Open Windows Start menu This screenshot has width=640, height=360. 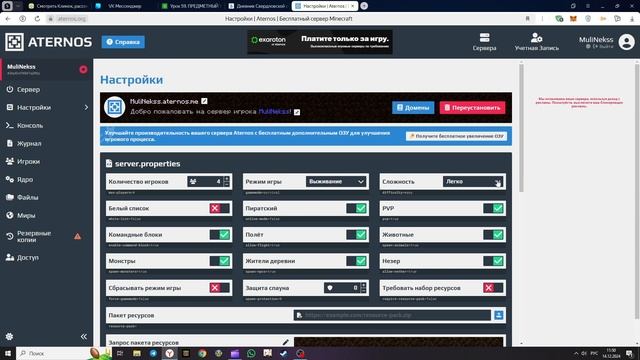click(7, 353)
